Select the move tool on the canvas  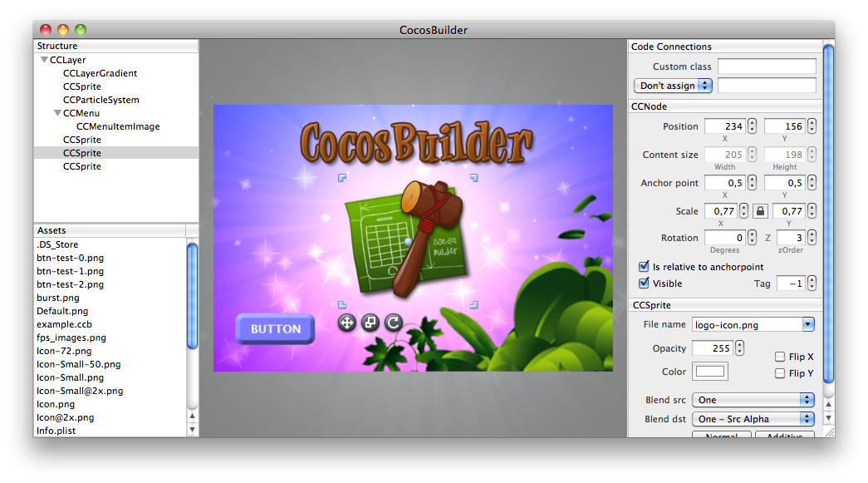[348, 323]
